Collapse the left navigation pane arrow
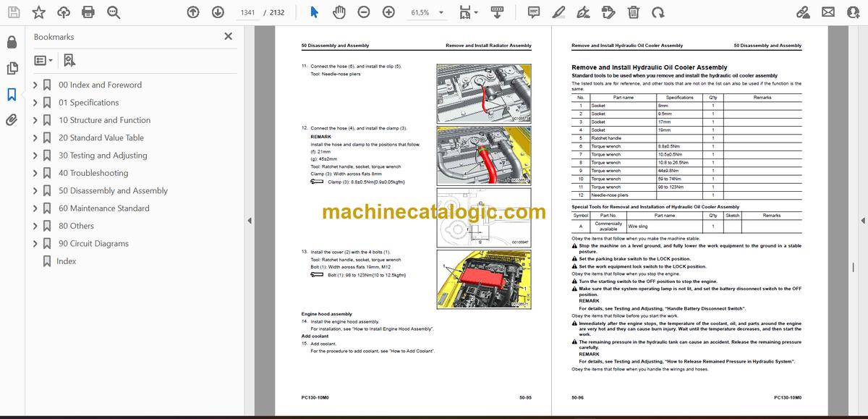The height and width of the screenshot is (419, 868). click(x=250, y=221)
